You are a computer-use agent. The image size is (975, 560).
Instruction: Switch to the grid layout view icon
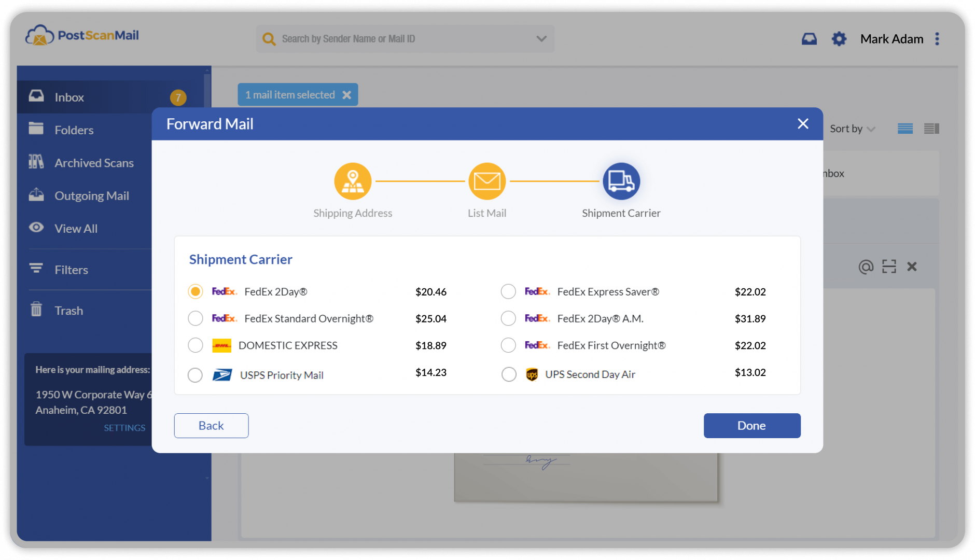click(x=931, y=128)
